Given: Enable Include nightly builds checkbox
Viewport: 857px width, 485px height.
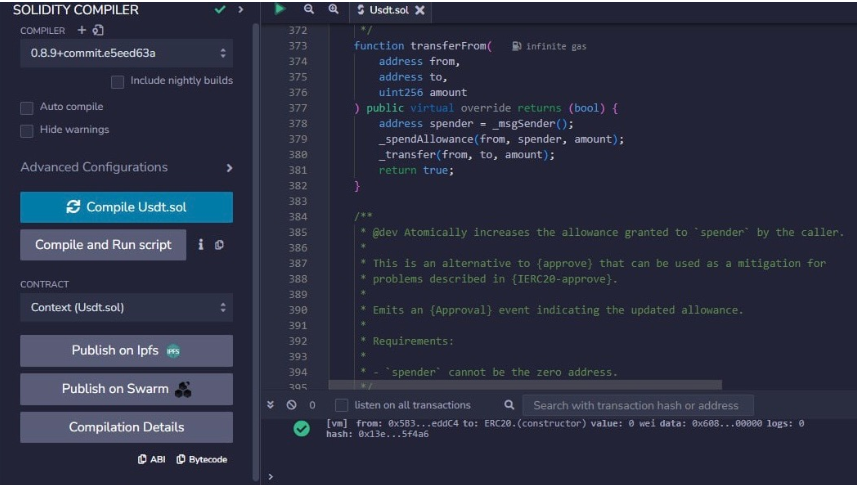Looking at the screenshot, I should (118, 81).
